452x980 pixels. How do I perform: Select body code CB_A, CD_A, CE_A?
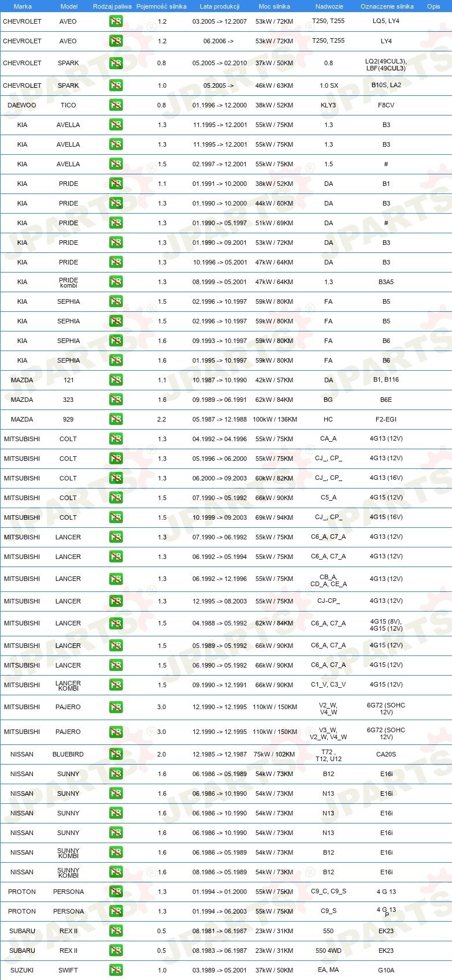pos(328,580)
